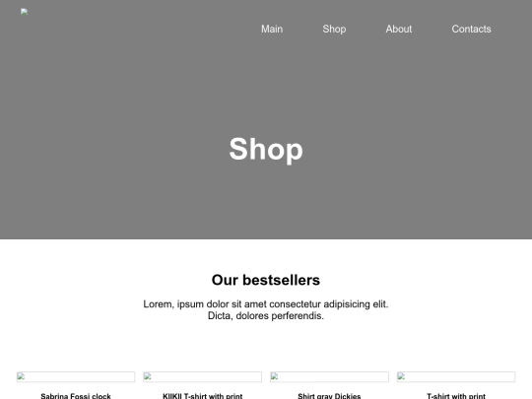Image resolution: width=532 pixels, height=399 pixels.
Task: Click broken image icon in KIIKII thumbnail
Action: click(148, 376)
